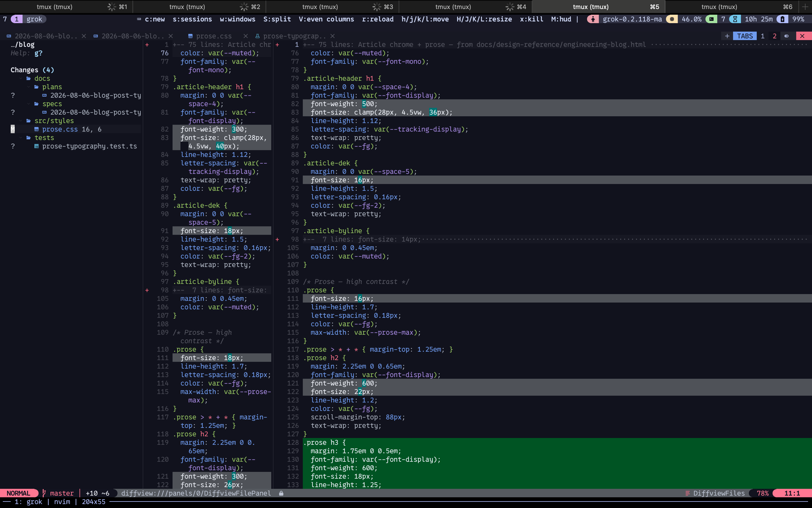812x508 pixels.
Task: Click the docs folder icon
Action: tap(28, 78)
